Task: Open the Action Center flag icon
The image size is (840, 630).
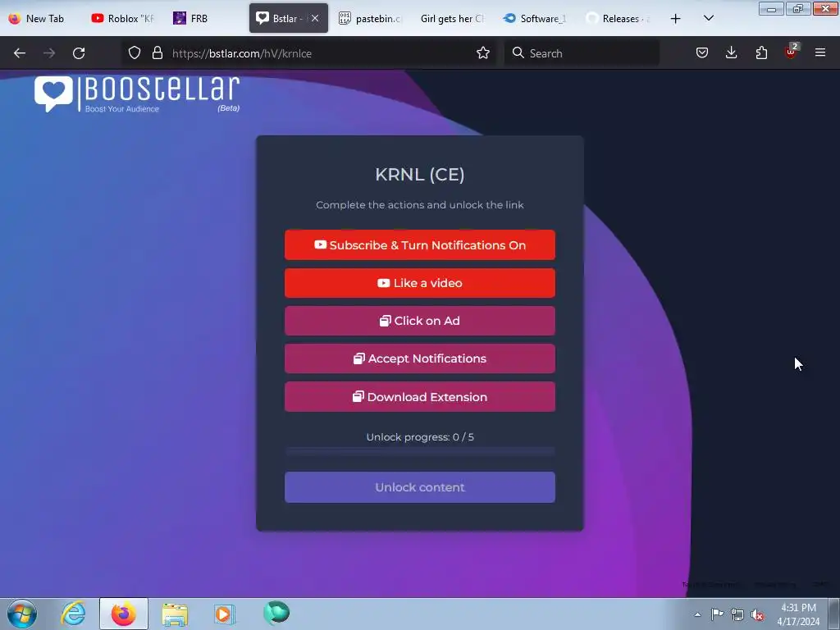Action: coord(717,614)
